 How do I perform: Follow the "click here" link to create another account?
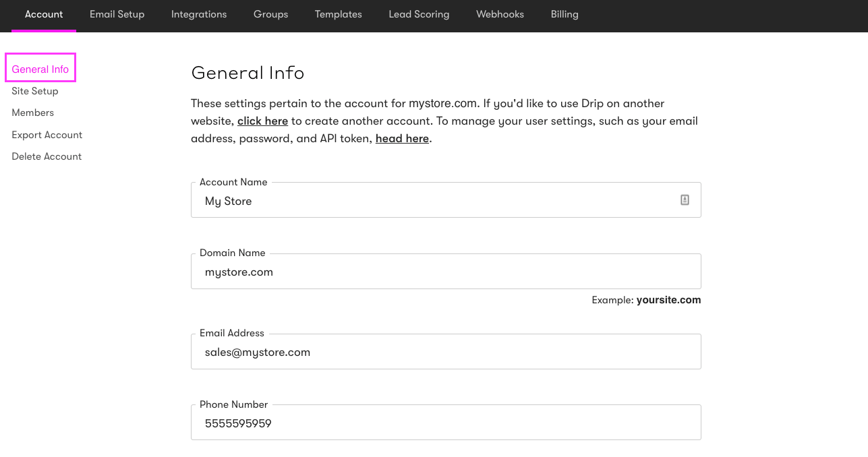262,121
